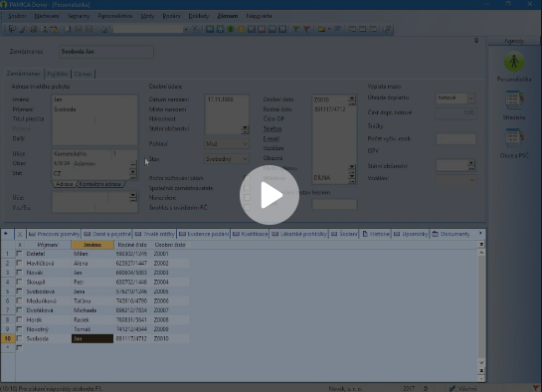Open the Střediska agenda icon
542x392 pixels.
(x=514, y=100)
